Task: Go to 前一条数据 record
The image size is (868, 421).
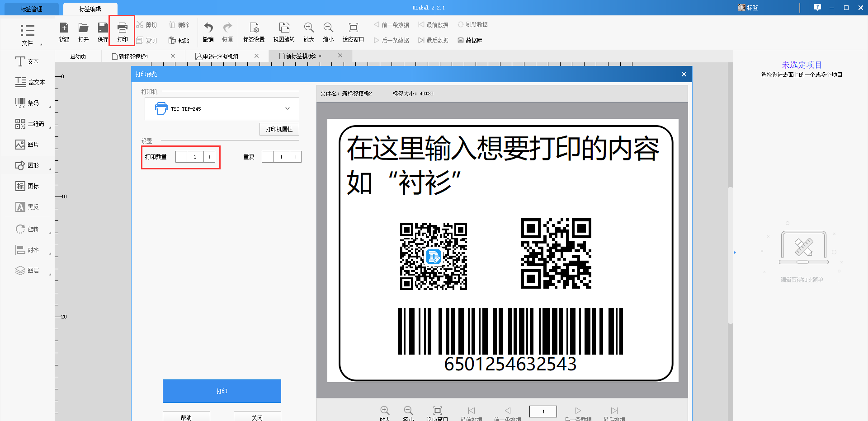Action: 392,25
